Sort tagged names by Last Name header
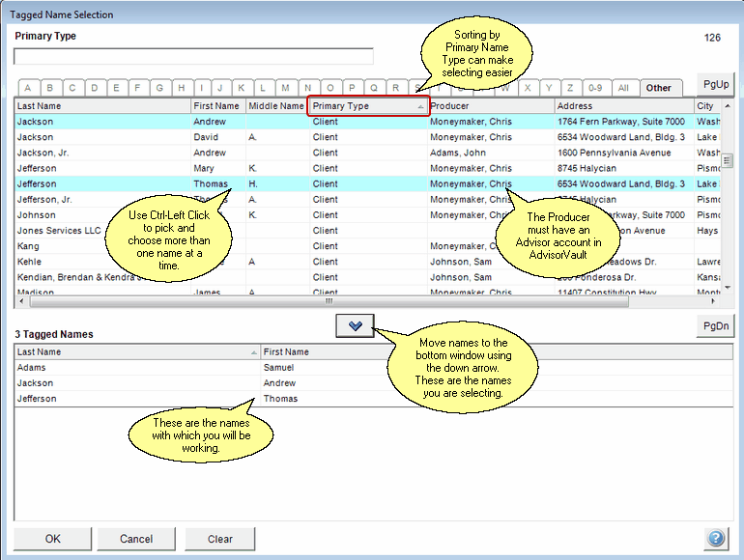 pyautogui.click(x=135, y=352)
